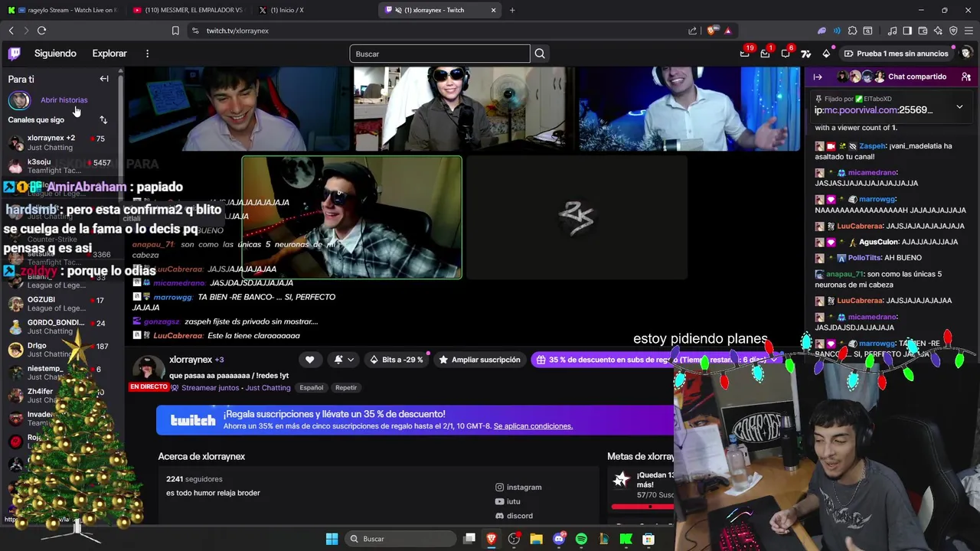Click the search magnifier button
Viewport: 980px width, 551px height.
[540, 54]
